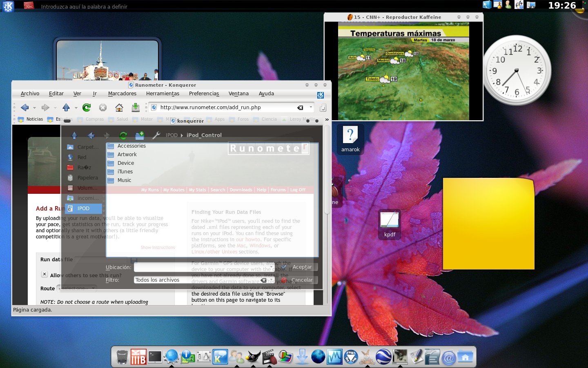Go up one folder in file dialog
The image size is (588, 368).
[74, 135]
